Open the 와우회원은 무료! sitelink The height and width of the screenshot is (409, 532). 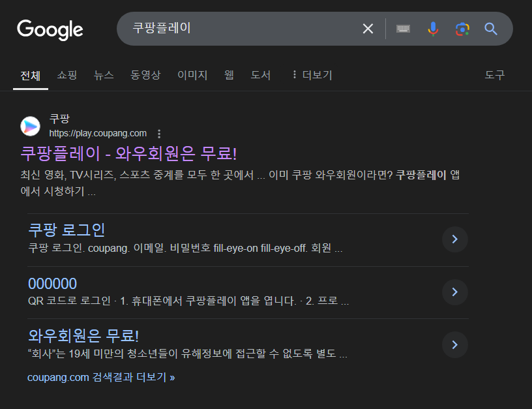tap(83, 336)
